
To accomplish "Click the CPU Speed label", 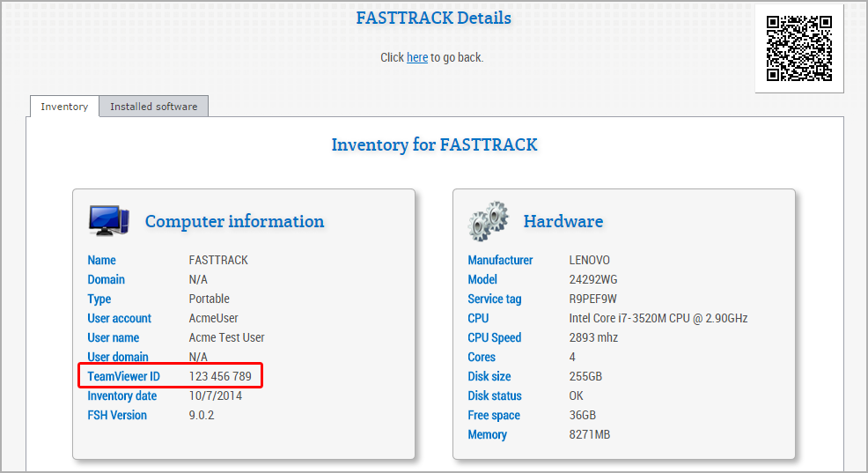I will (x=495, y=338).
